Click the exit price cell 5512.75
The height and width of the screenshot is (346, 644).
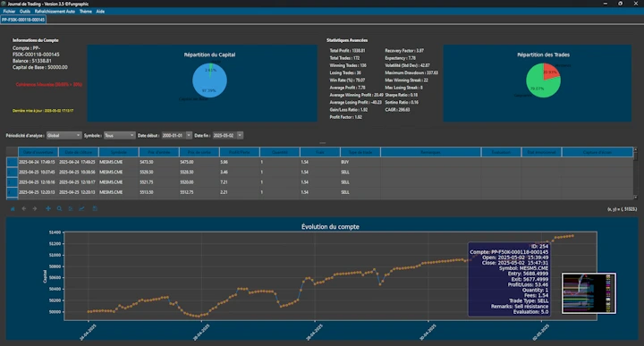(199, 192)
